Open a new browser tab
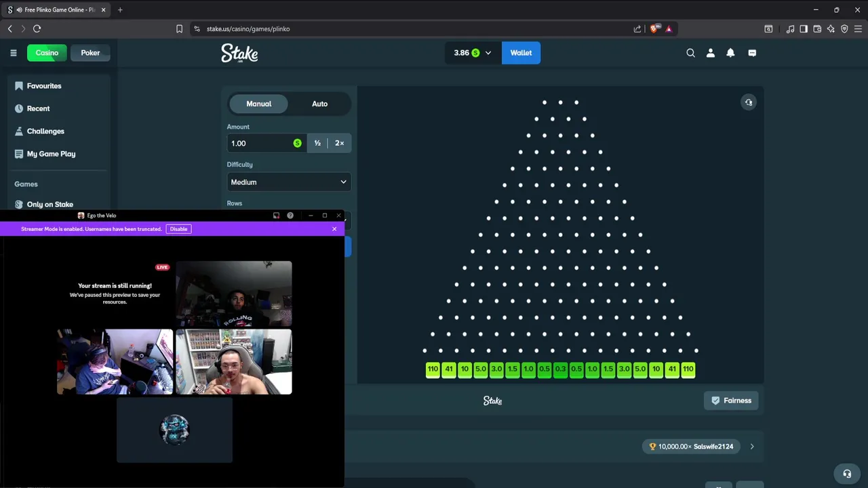This screenshot has height=488, width=868. (120, 9)
